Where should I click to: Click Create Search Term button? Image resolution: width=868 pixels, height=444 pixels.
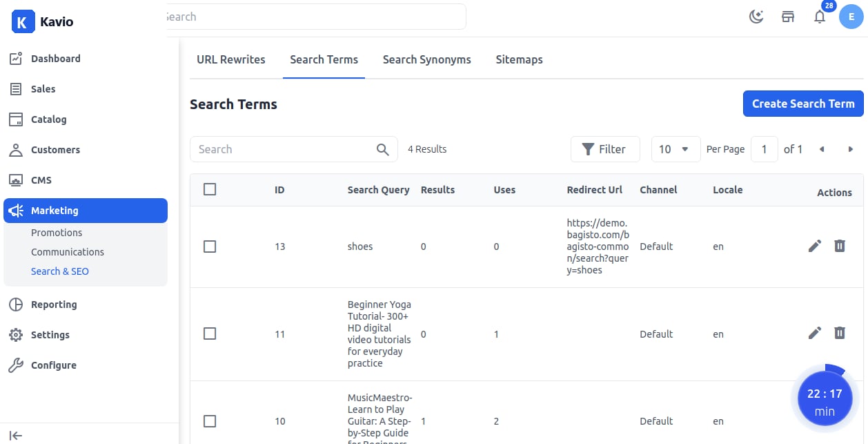coord(803,104)
